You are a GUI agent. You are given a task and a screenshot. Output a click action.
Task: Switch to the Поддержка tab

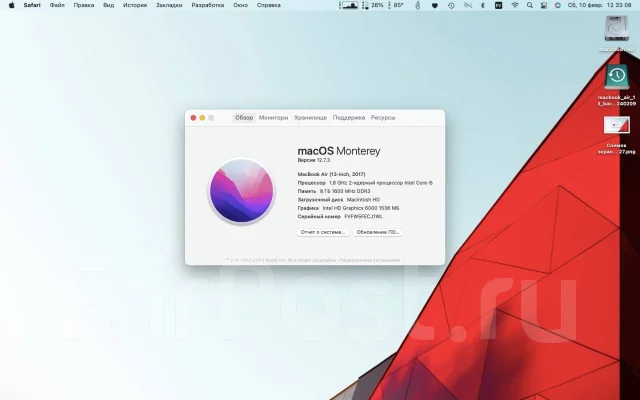349,118
